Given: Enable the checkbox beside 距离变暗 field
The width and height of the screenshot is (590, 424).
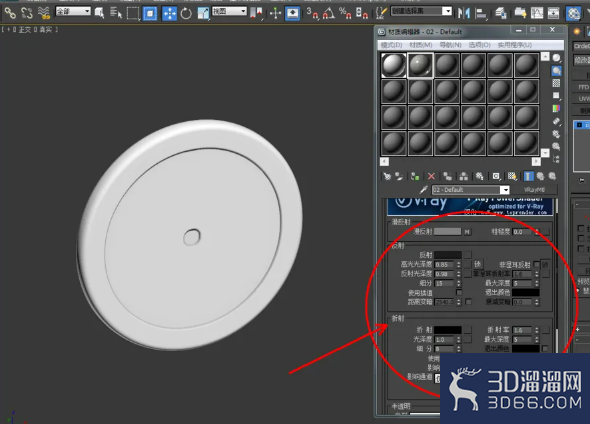Looking at the screenshot, I should (x=468, y=302).
